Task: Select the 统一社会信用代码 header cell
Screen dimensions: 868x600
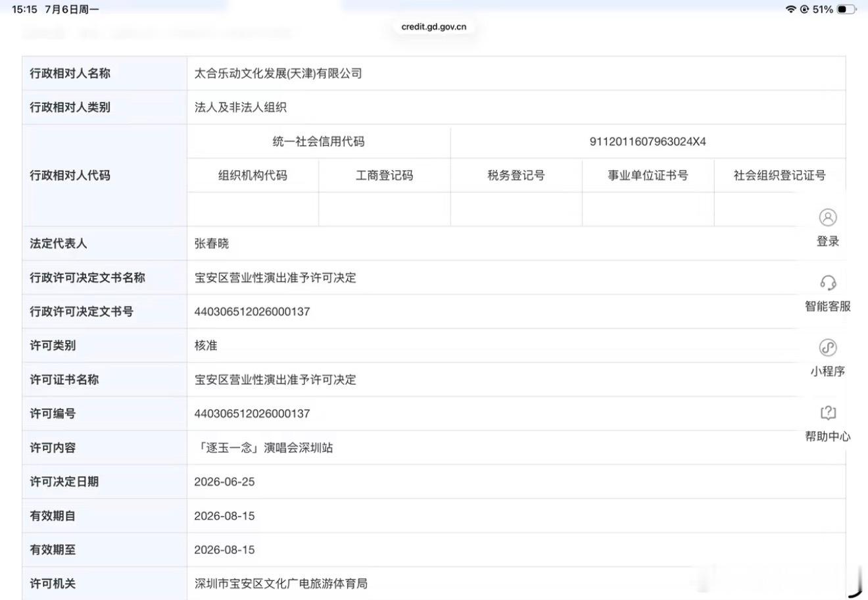Action: coord(319,141)
